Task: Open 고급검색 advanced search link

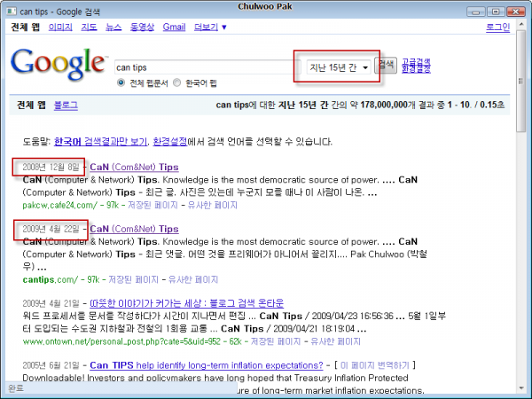Action: [417, 62]
